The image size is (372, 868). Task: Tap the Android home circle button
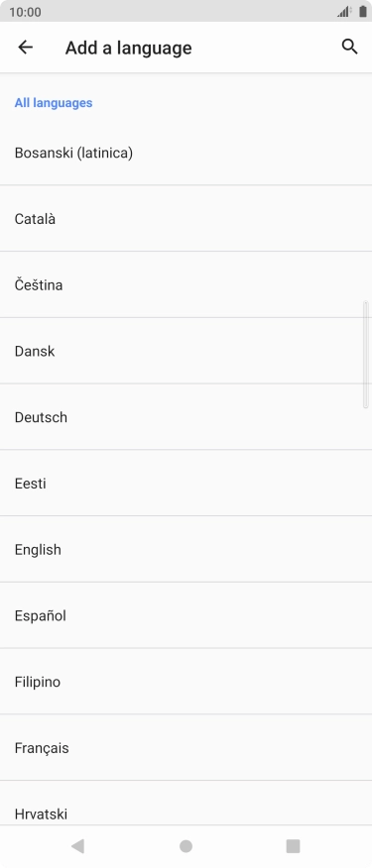tap(186, 846)
